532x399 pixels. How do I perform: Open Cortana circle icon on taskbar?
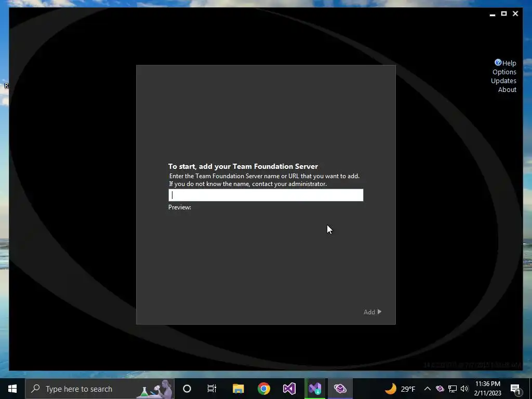point(187,389)
